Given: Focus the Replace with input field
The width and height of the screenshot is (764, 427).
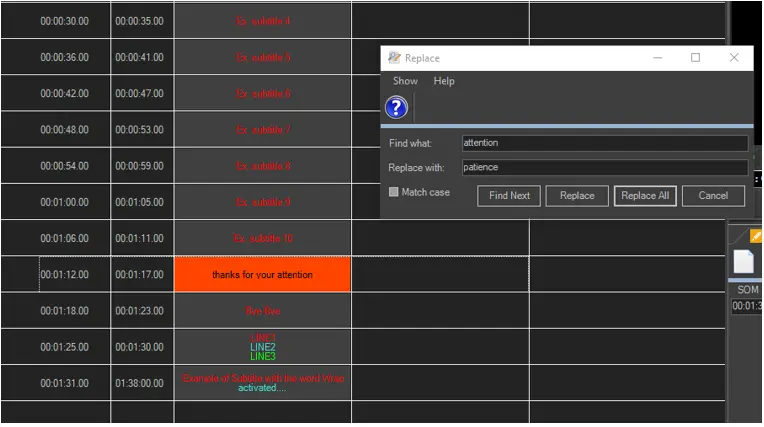Looking at the screenshot, I should 604,167.
